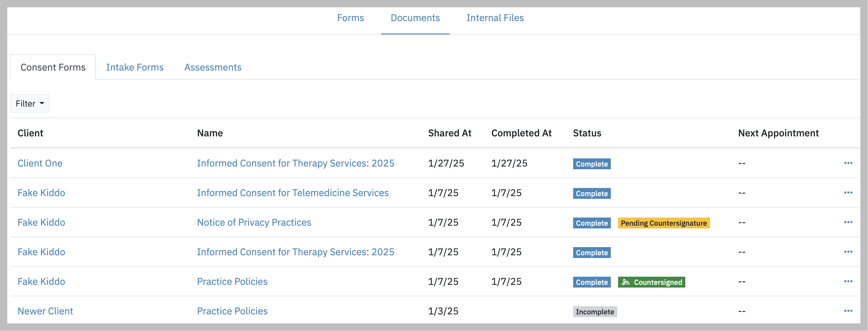Expand the Filter dropdown
This screenshot has width=868, height=331.
[x=30, y=103]
